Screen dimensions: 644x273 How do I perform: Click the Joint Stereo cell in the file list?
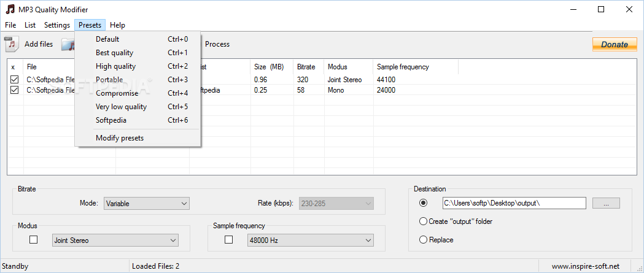tap(344, 80)
